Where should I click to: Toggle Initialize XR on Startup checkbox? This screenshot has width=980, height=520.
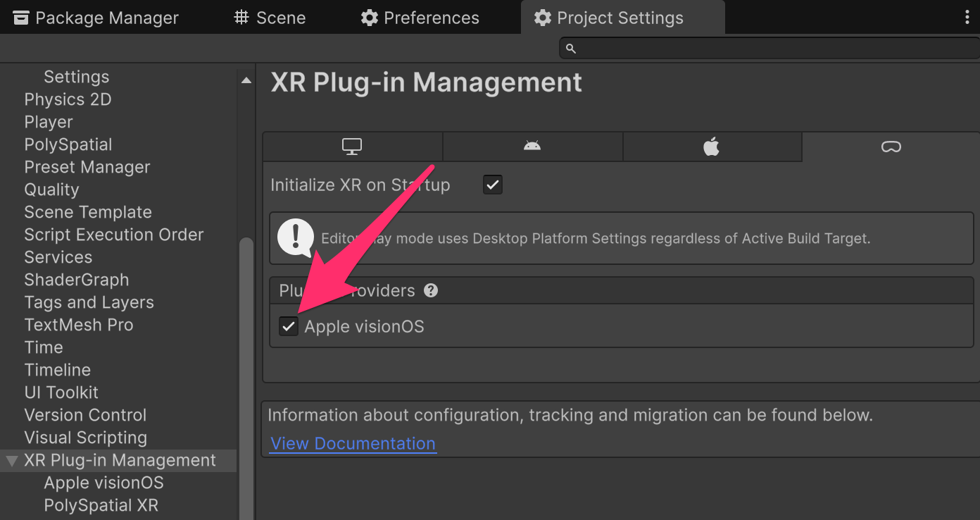coord(492,185)
